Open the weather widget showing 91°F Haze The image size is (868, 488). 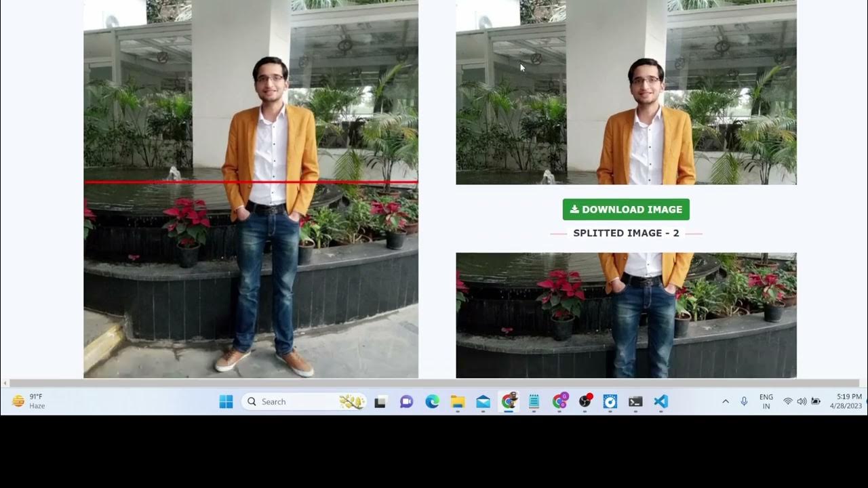[28, 401]
